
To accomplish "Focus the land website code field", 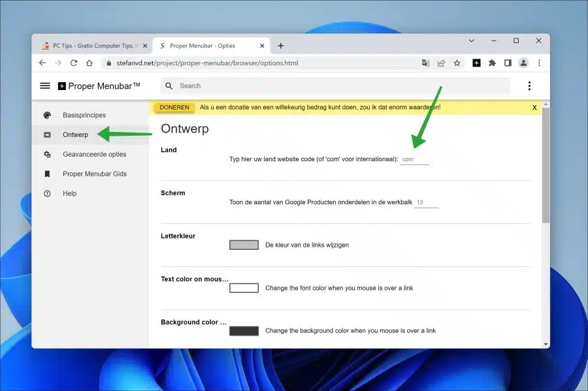I will (x=414, y=159).
